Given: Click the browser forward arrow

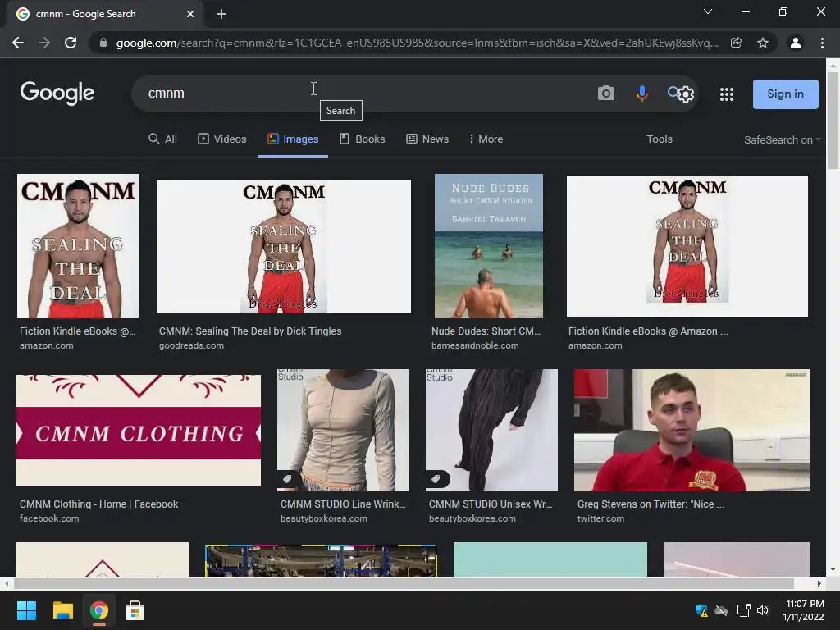Looking at the screenshot, I should click(44, 43).
